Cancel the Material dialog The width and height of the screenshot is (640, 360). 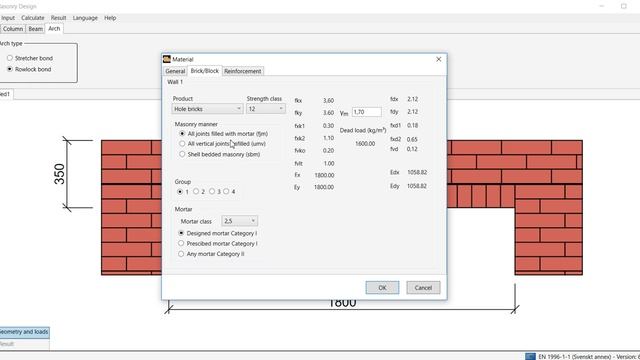423,288
